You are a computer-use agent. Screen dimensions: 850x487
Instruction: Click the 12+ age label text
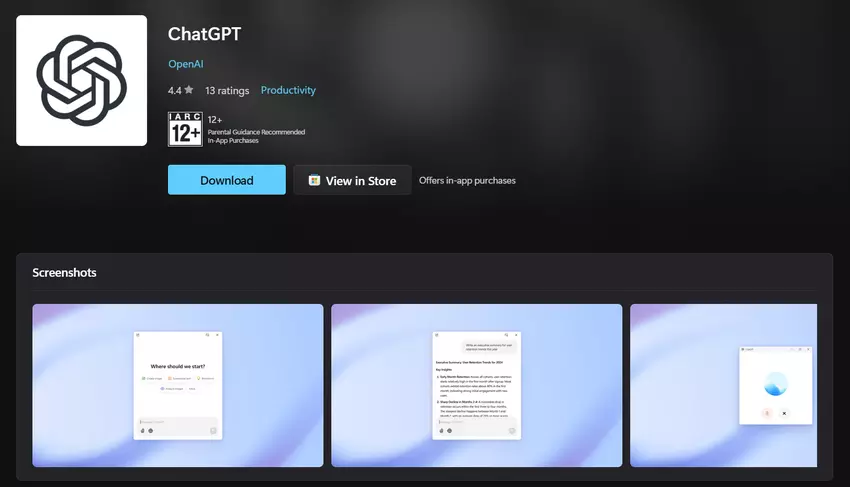214,119
